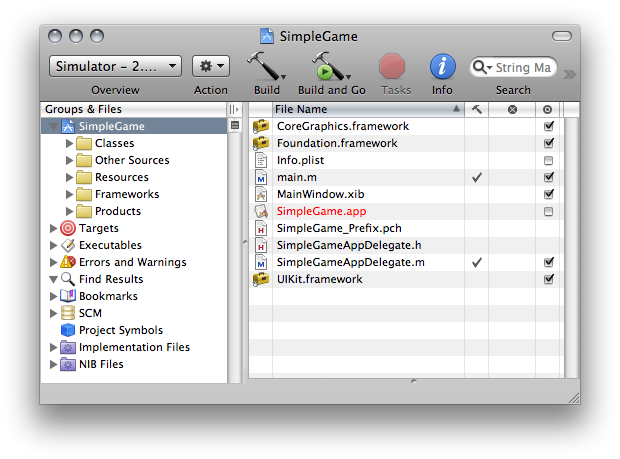Select the Targets bullseye icon
The image size is (620, 459).
tap(68, 228)
